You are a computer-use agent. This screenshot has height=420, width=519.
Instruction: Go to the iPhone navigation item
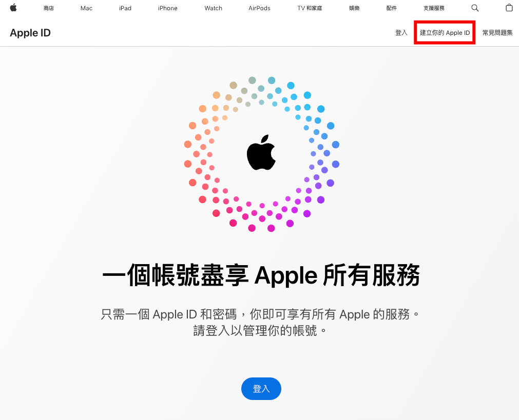pyautogui.click(x=168, y=8)
